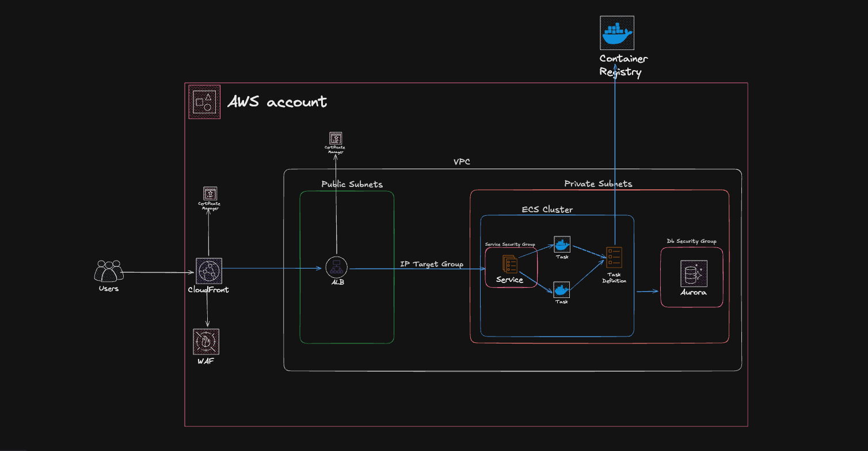The image size is (868, 451).
Task: Select the "ECS Cluster" label
Action: pos(547,209)
